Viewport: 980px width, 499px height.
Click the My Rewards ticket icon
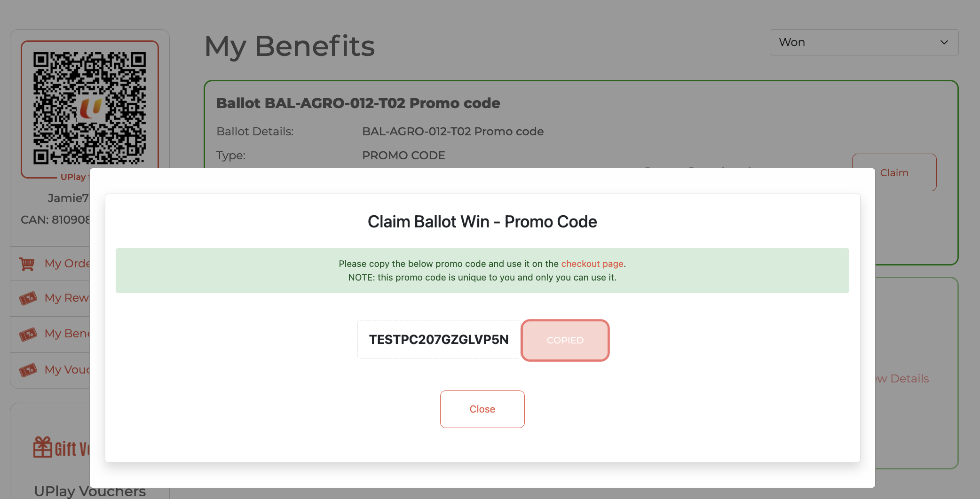pyautogui.click(x=28, y=298)
